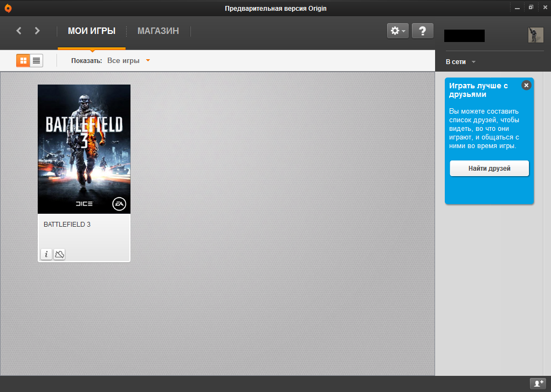Screen dimensions: 551x392
Task: Close the 'Играть лучше с друзьями' tip
Action: [x=526, y=85]
